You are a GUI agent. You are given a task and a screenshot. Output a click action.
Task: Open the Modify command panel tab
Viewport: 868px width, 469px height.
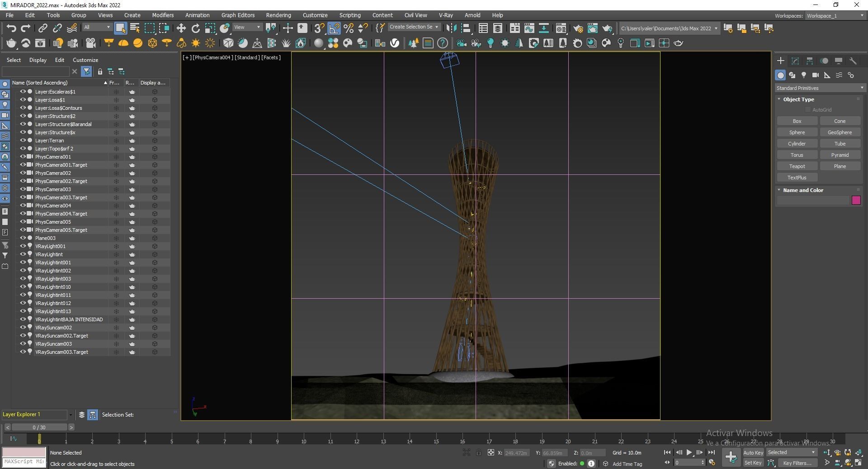795,61
